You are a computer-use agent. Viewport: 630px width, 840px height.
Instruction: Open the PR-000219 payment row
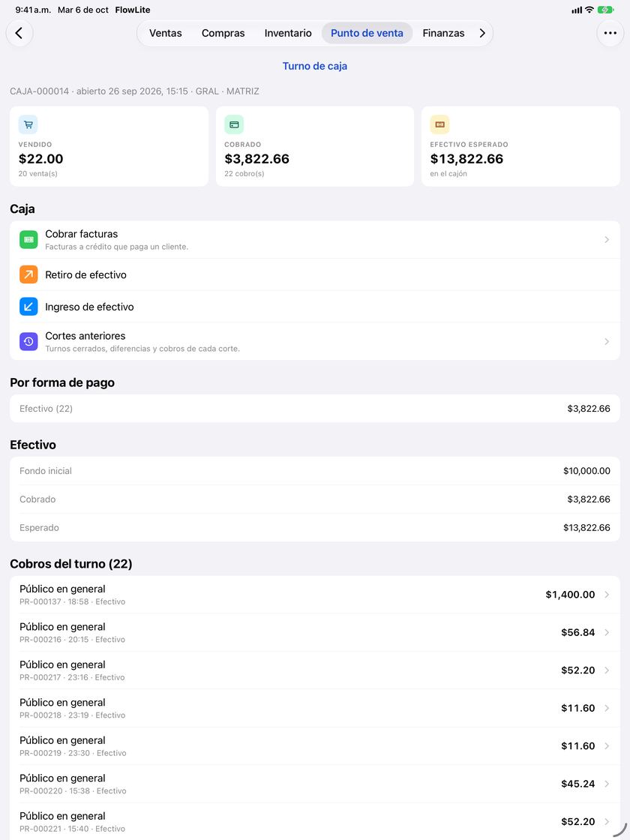[315, 746]
